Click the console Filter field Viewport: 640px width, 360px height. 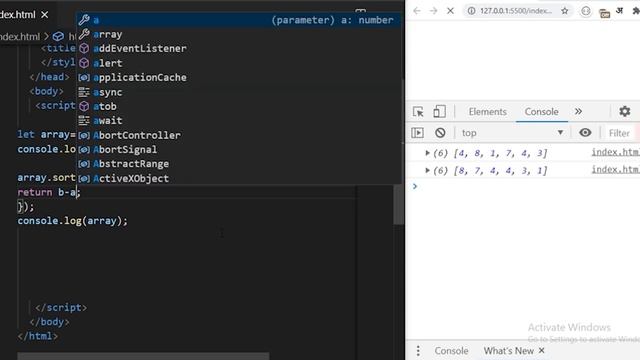(622, 133)
